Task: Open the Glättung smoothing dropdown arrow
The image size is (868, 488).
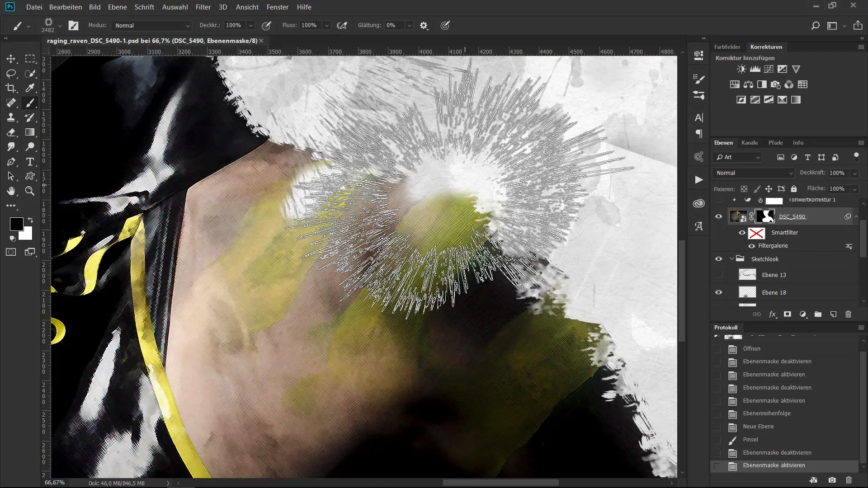Action: click(409, 26)
